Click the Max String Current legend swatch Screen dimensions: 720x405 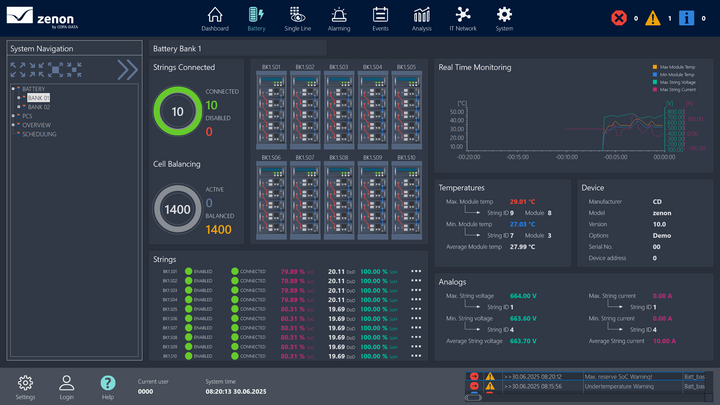[x=655, y=90]
